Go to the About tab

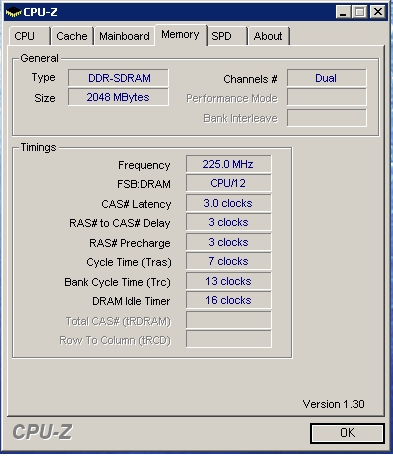[x=268, y=36]
